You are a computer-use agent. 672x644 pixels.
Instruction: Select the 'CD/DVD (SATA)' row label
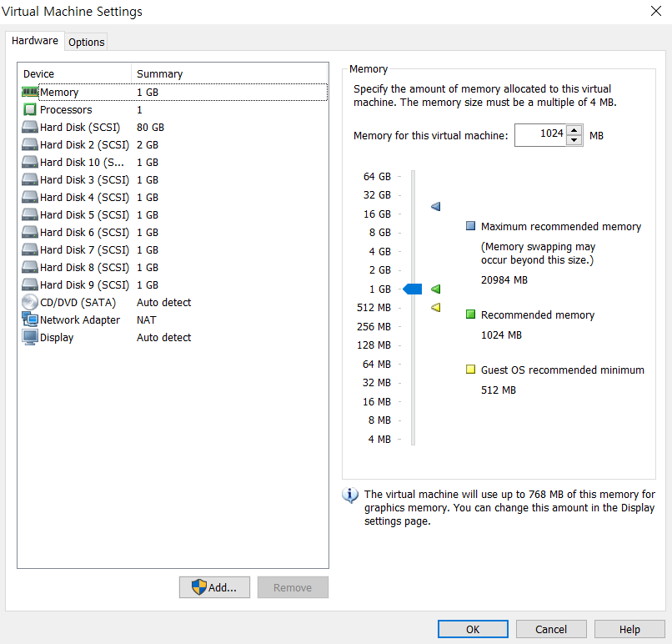pos(78,302)
